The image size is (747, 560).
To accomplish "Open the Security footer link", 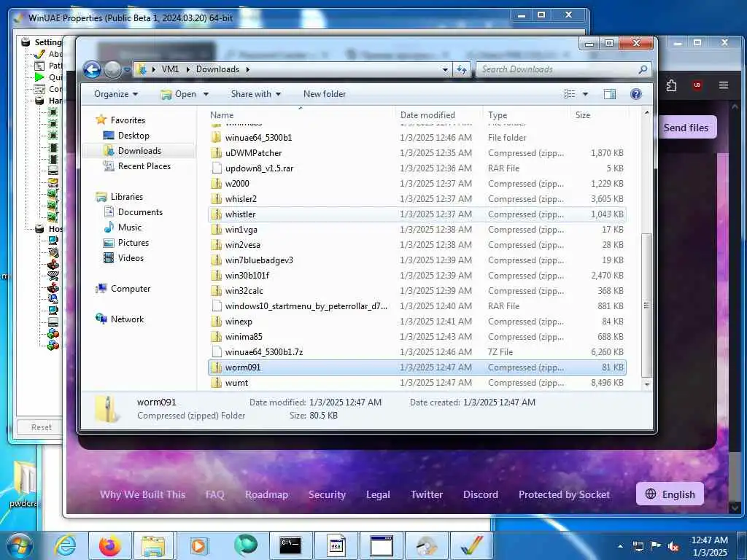I will pos(327,495).
